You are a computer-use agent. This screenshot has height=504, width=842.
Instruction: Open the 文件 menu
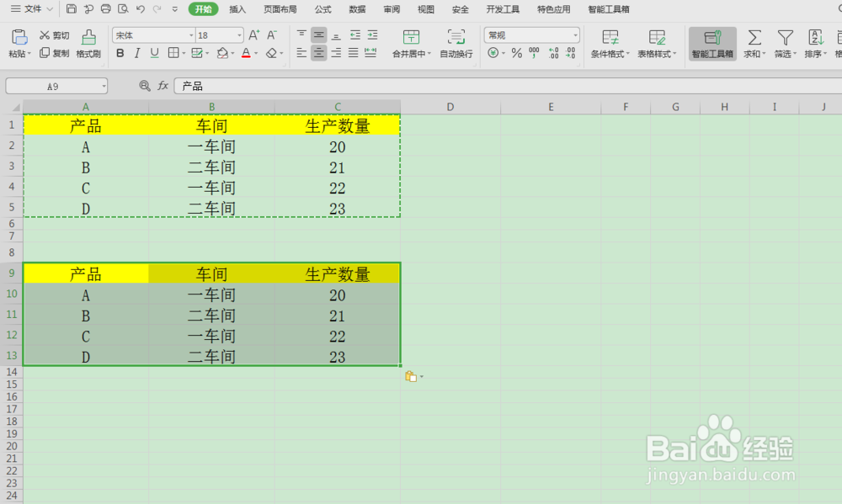31,9
